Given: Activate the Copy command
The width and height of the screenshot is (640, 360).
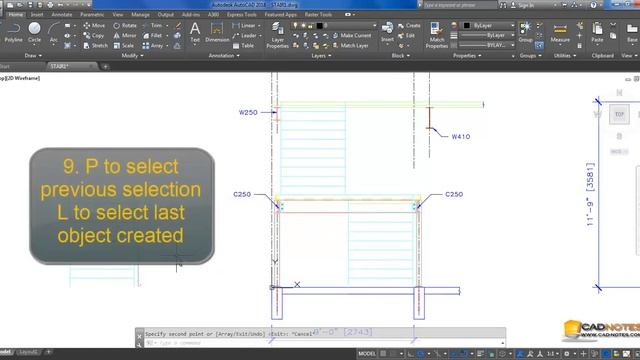Looking at the screenshot, I should [94, 36].
